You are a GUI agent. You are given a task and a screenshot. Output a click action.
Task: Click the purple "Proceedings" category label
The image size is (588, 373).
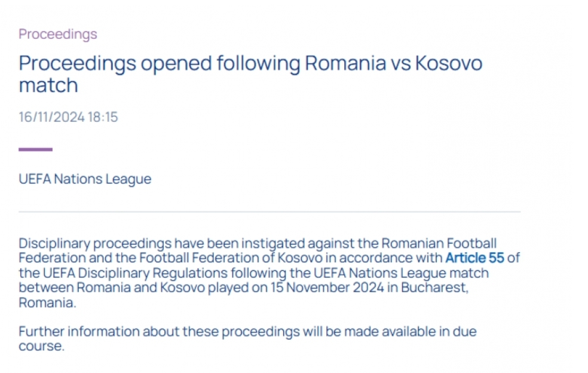coord(57,34)
